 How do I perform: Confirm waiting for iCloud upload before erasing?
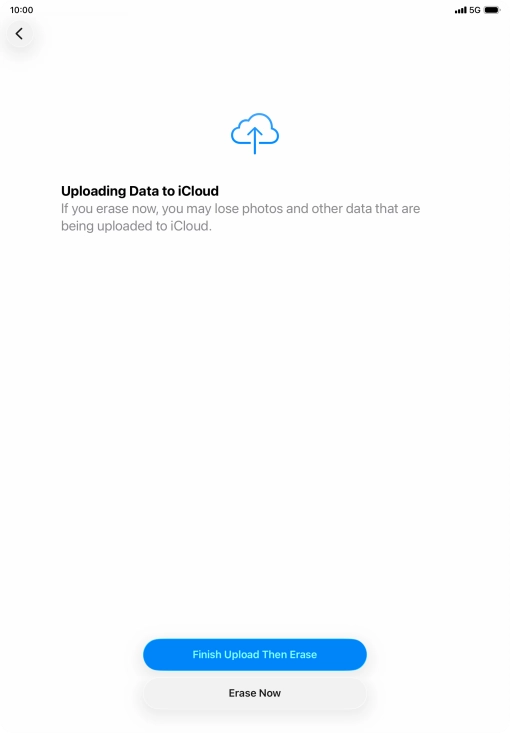point(255,654)
